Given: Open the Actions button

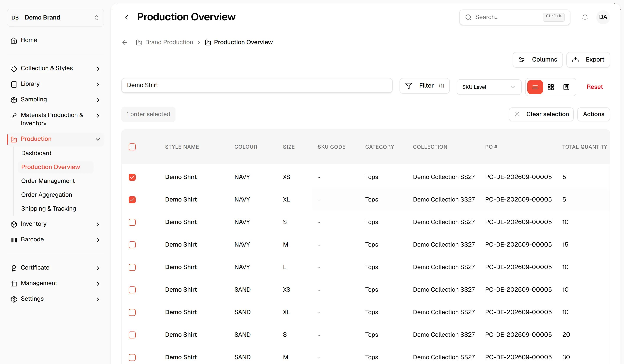Looking at the screenshot, I should (593, 114).
